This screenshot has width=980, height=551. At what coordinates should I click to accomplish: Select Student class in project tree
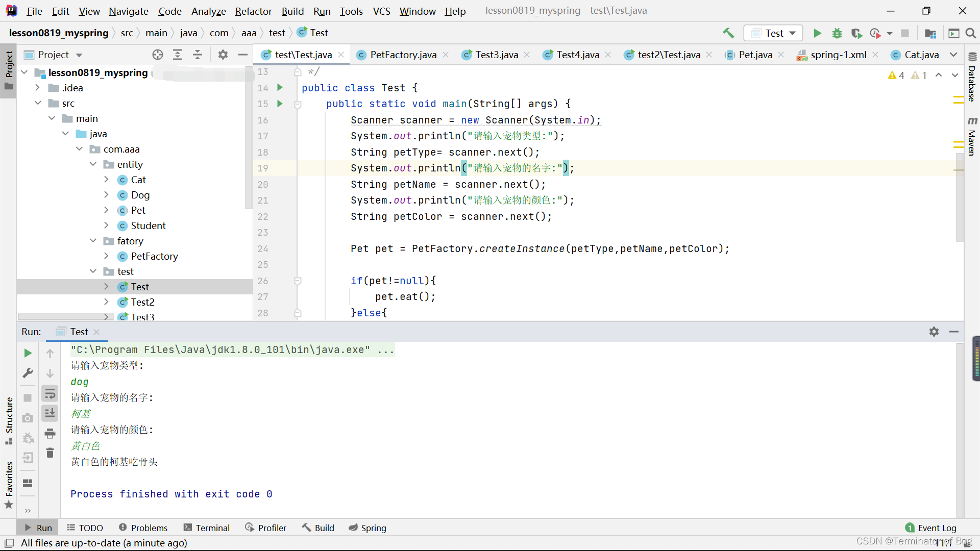(148, 226)
